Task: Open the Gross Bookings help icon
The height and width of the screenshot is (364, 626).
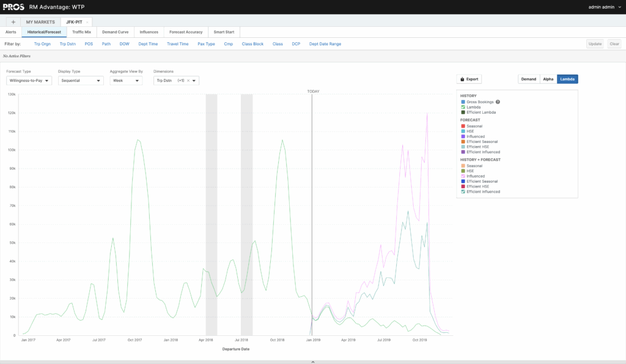Action: point(498,102)
